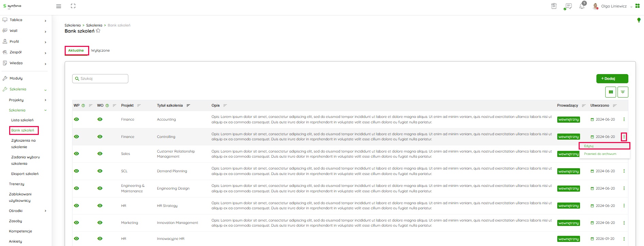Open the notifications bell
This screenshot has width=644, height=246.
coord(582,6)
